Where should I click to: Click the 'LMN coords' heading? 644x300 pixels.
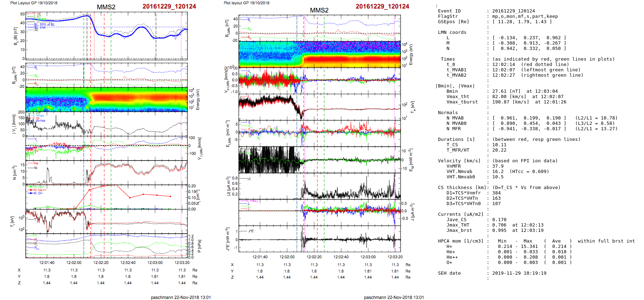coord(452,32)
